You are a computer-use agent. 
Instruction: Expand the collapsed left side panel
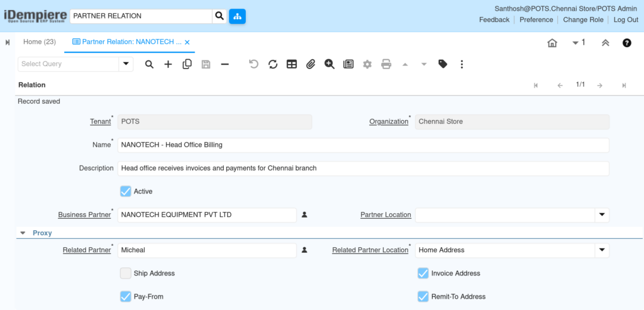point(8,42)
